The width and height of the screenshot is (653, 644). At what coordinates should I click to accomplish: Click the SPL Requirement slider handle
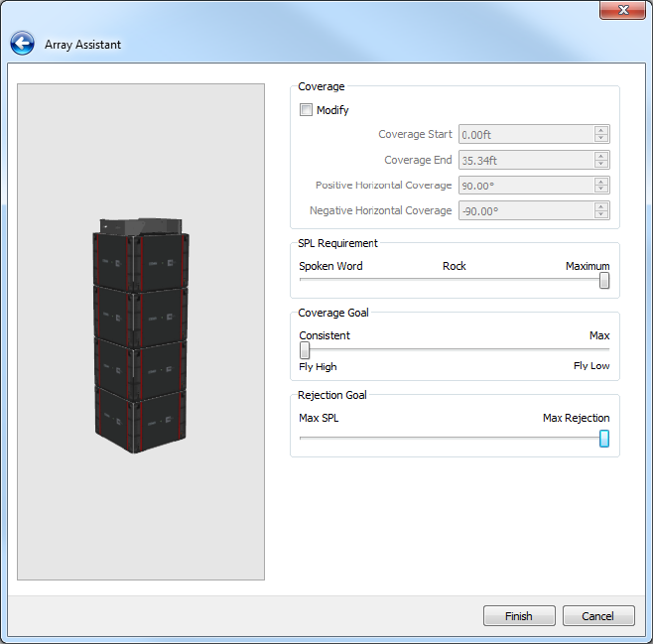pyautogui.click(x=604, y=281)
